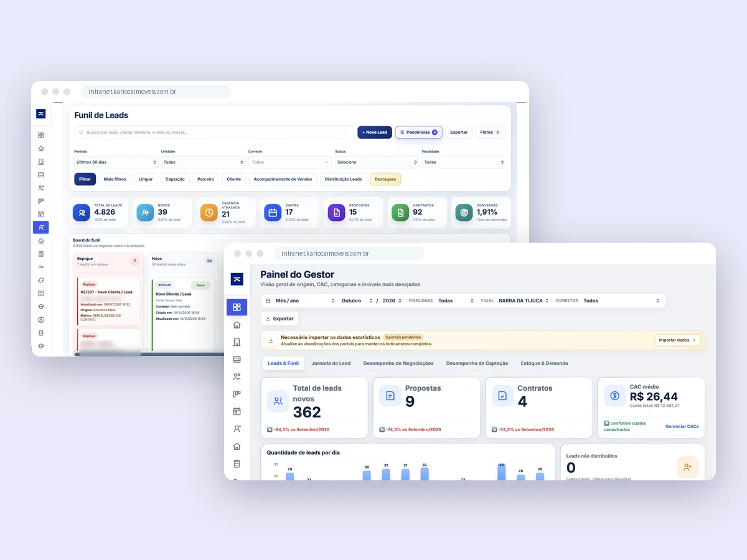
Task: Click the + Novo Lead button
Action: (375, 132)
